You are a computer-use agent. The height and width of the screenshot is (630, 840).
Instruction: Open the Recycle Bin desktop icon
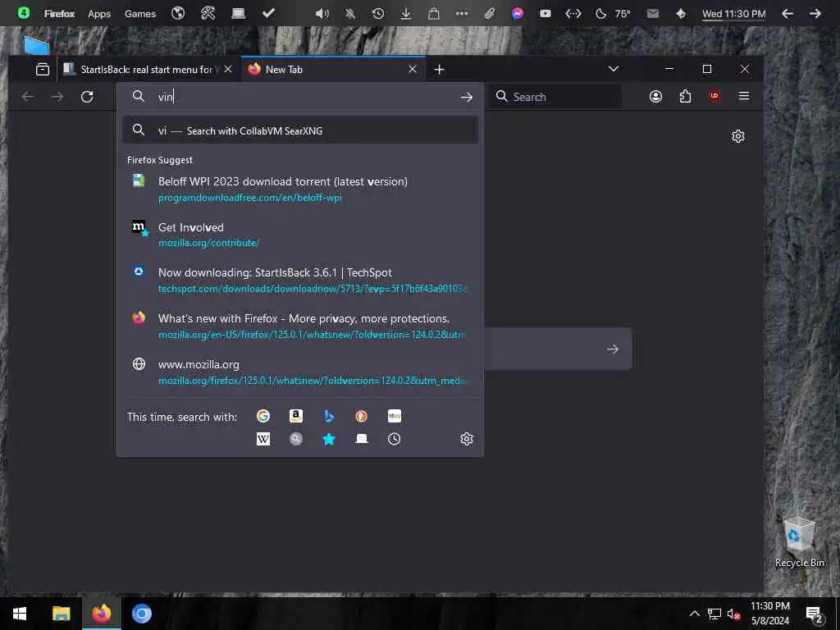[799, 542]
